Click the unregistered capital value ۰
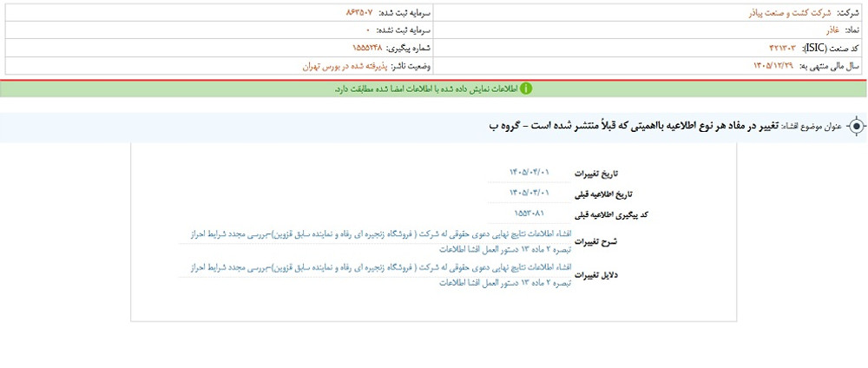The width and height of the screenshot is (868, 368). (x=367, y=30)
